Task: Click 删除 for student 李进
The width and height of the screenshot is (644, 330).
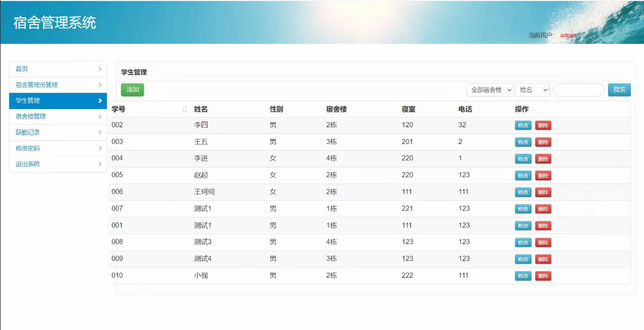Action: [x=543, y=159]
